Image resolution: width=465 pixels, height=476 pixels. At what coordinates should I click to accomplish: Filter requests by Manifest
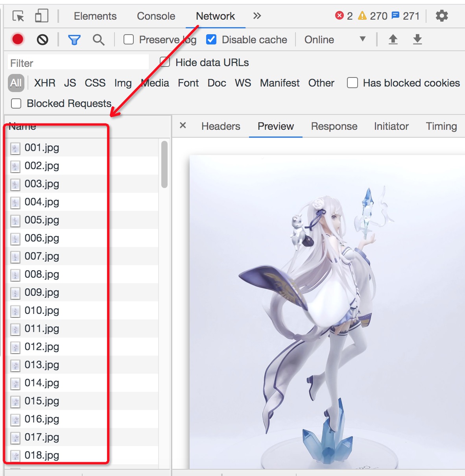(280, 83)
